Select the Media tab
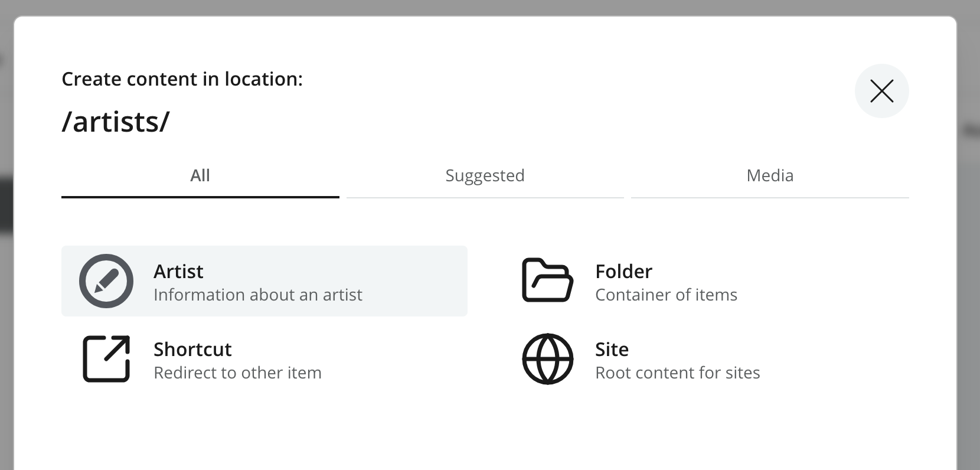This screenshot has width=980, height=470. (770, 176)
